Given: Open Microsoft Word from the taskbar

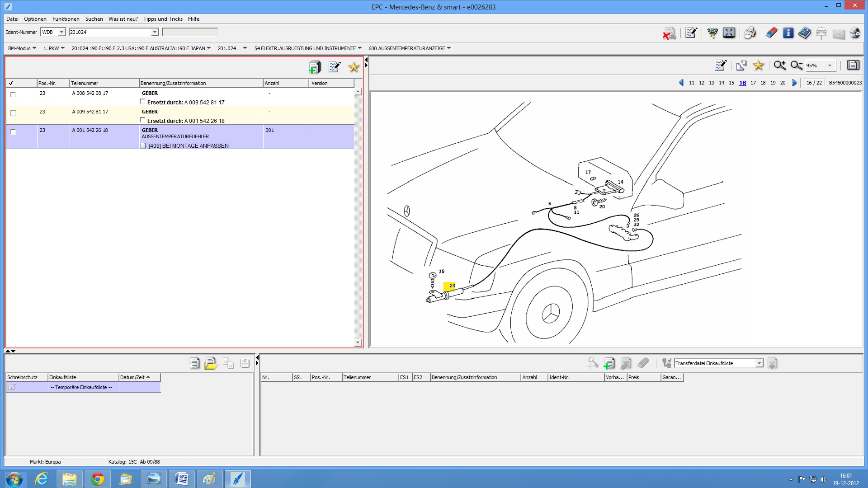Looking at the screenshot, I should click(181, 479).
